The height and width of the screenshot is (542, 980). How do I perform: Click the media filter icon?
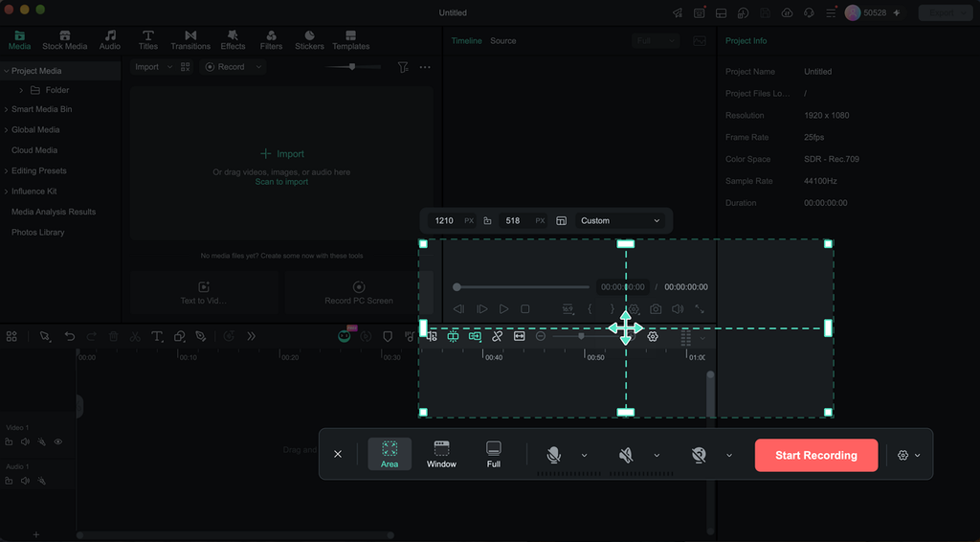403,67
